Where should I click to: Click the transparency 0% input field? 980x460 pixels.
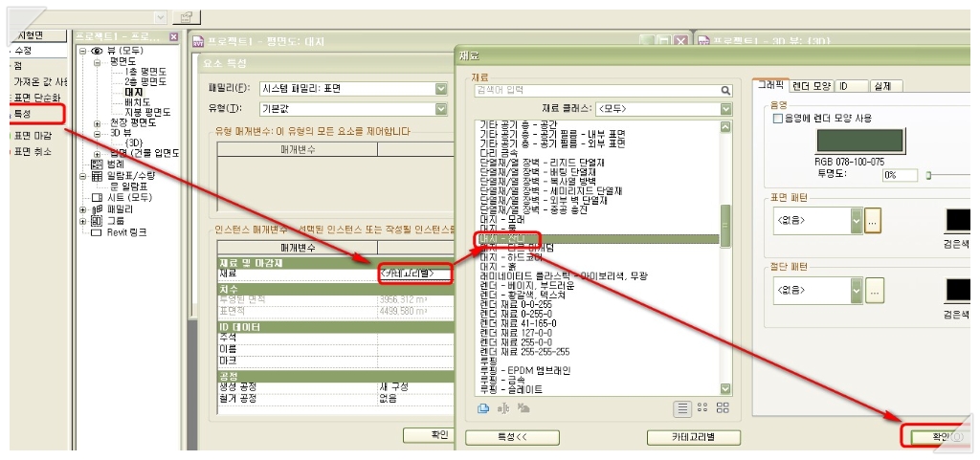pos(900,175)
